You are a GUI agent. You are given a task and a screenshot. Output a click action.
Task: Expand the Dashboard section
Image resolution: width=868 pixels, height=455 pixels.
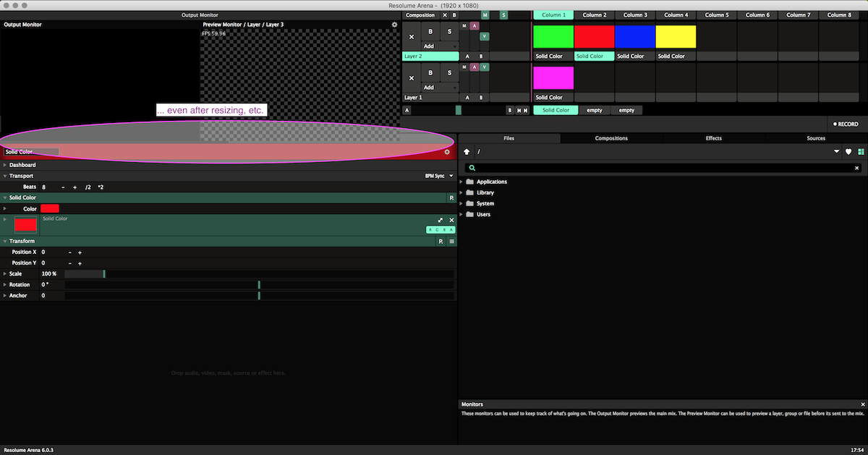point(4,165)
